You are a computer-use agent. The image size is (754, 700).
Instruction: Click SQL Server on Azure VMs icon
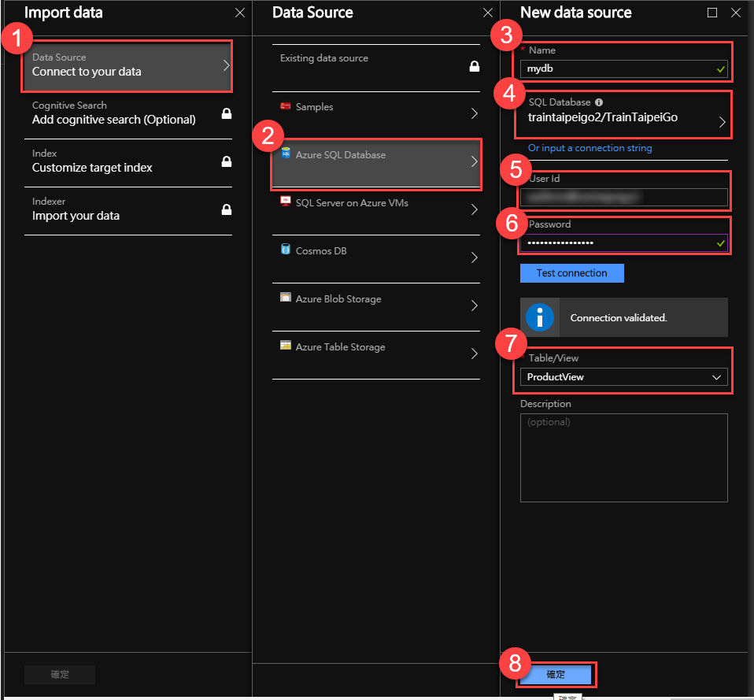click(x=285, y=202)
